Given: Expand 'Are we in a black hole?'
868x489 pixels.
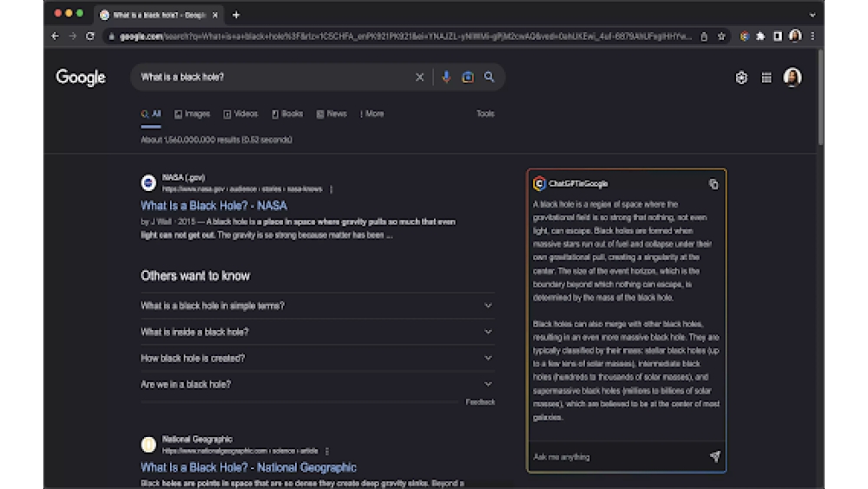Looking at the screenshot, I should point(317,384).
